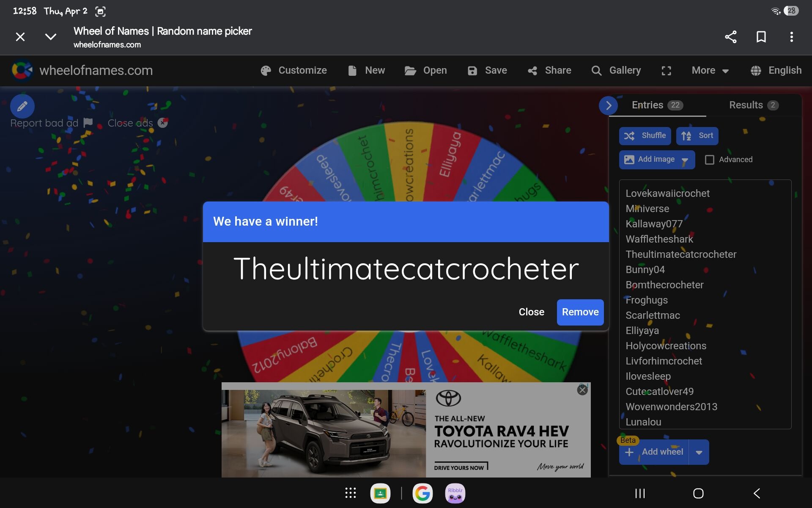The height and width of the screenshot is (508, 812).
Task: Remove the winner from the wheel
Action: (580, 312)
